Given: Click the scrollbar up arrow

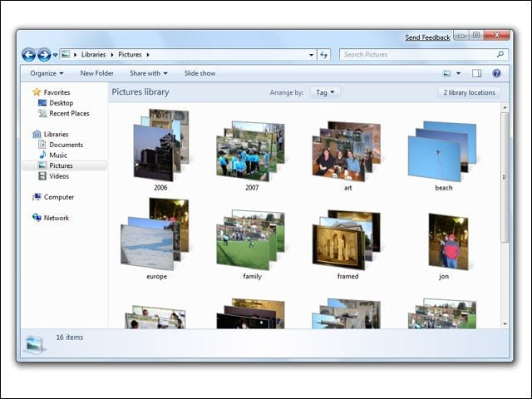Looking at the screenshot, I should (x=505, y=107).
